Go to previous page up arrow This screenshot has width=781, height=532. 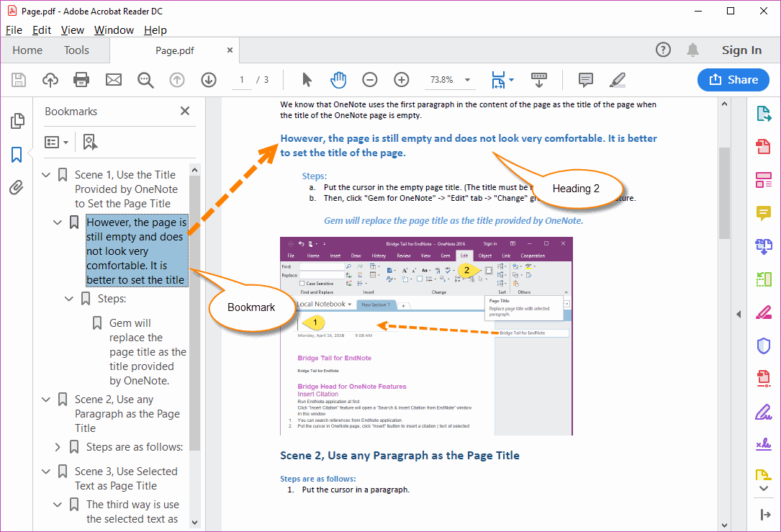pos(177,80)
